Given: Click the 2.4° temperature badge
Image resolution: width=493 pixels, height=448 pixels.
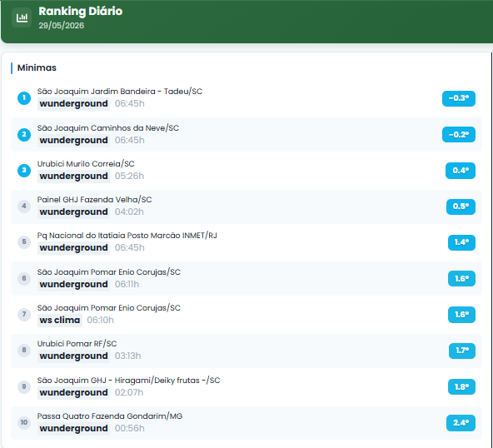Looking at the screenshot, I should [x=461, y=423].
